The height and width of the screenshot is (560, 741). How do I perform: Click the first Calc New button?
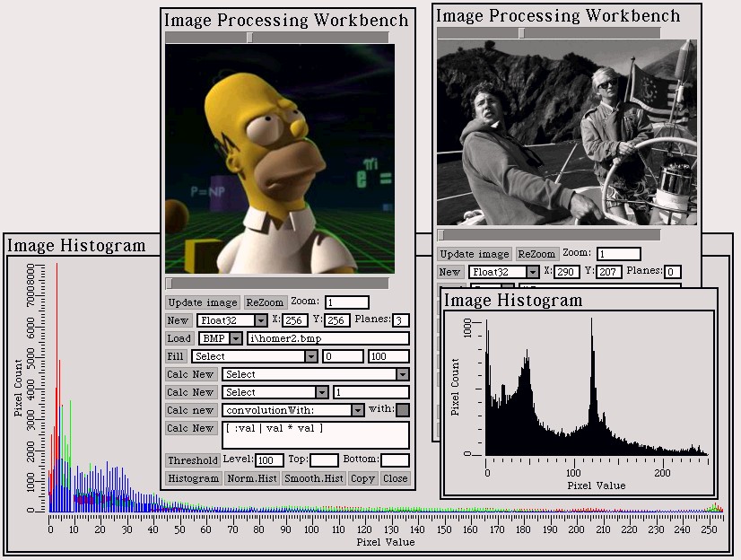[190, 374]
